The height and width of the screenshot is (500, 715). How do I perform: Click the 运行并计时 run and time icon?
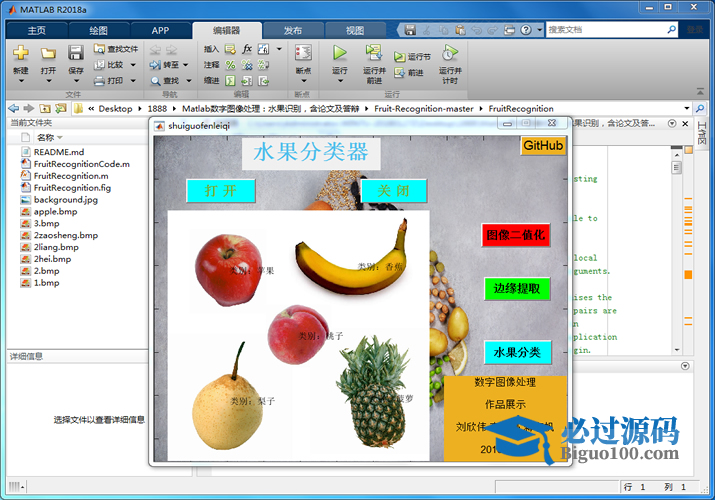pos(450,53)
